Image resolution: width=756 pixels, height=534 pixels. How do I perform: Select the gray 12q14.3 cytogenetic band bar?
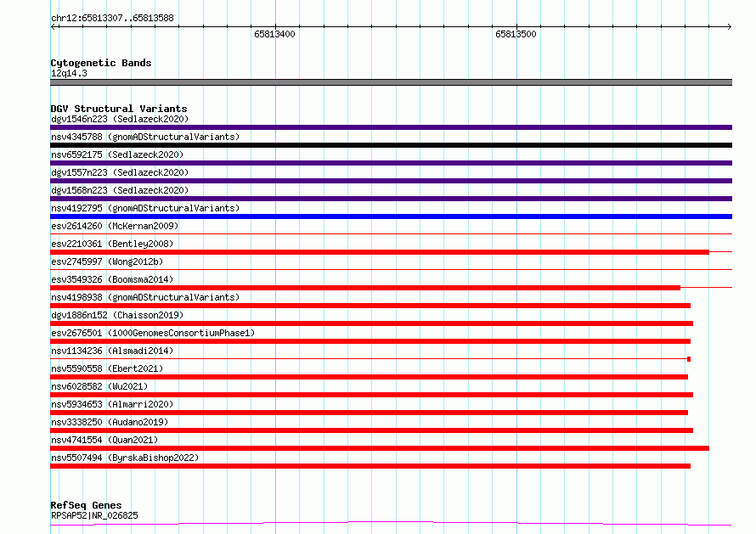[x=391, y=82]
